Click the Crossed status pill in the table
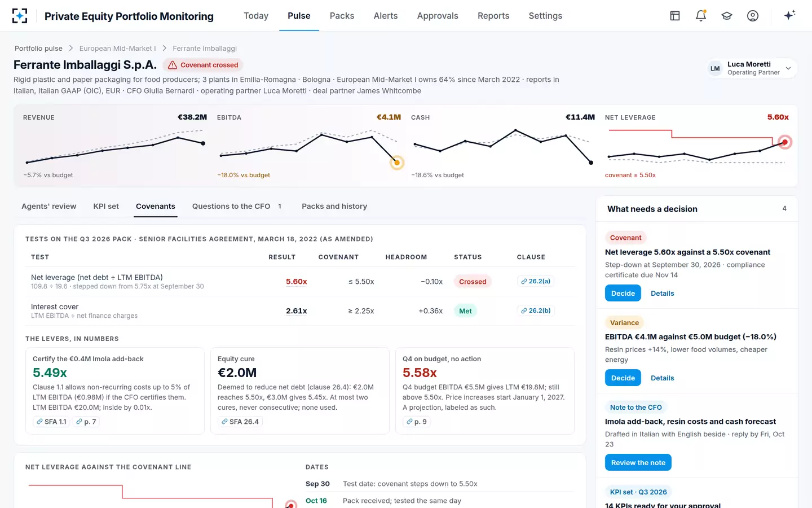This screenshot has width=812, height=508. pos(473,282)
